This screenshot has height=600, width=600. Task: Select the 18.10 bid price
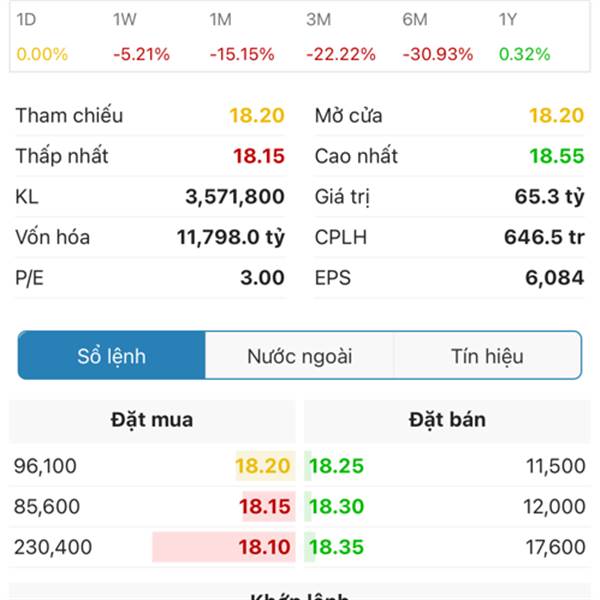coord(263,547)
